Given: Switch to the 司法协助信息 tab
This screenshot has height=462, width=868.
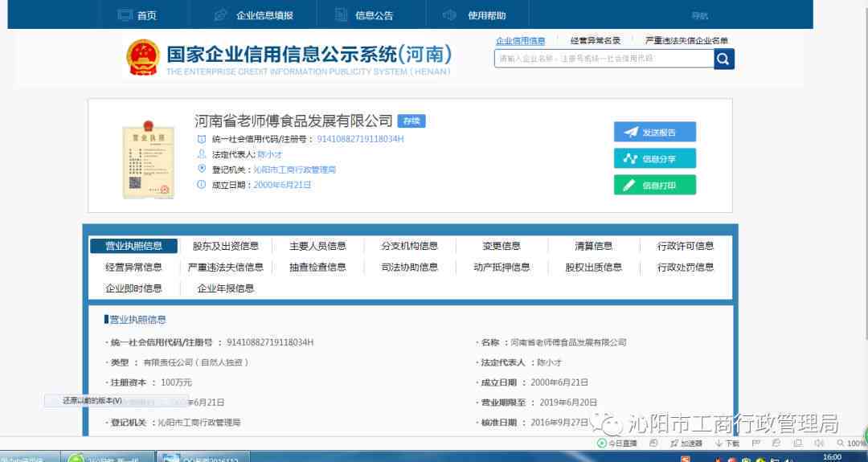Looking at the screenshot, I should [x=410, y=268].
